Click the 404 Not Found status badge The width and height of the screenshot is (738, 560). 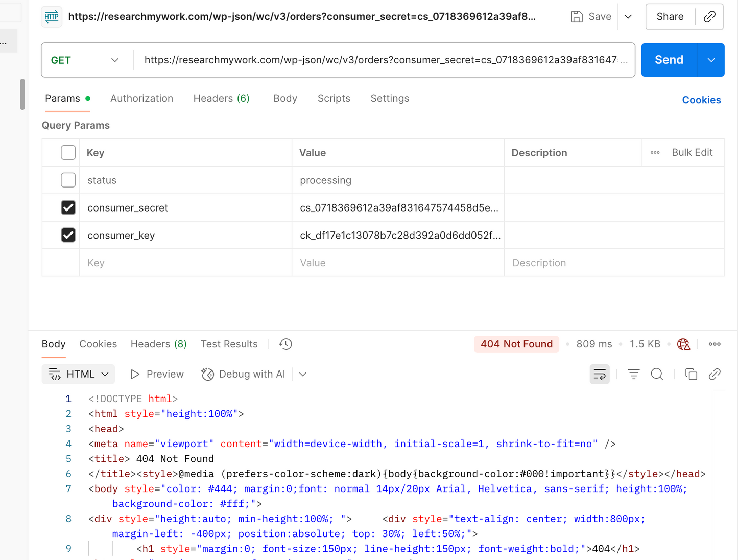pos(516,344)
